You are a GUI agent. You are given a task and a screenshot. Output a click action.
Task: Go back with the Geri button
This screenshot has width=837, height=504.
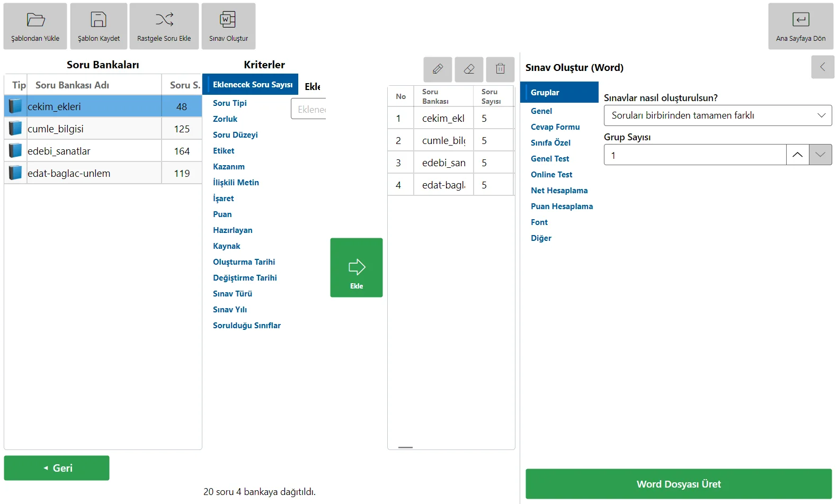(57, 468)
